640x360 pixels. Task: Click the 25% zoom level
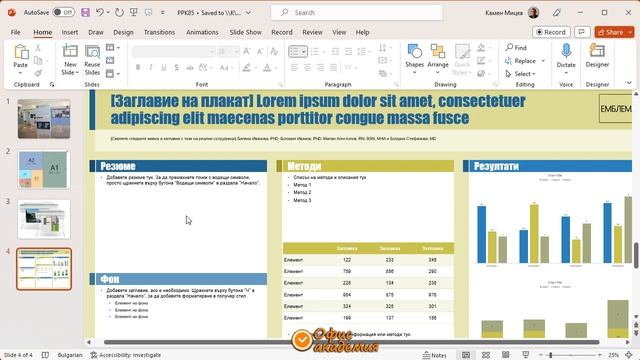coord(613,355)
